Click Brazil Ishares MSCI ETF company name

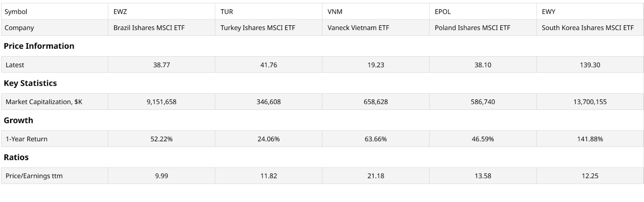pyautogui.click(x=149, y=28)
